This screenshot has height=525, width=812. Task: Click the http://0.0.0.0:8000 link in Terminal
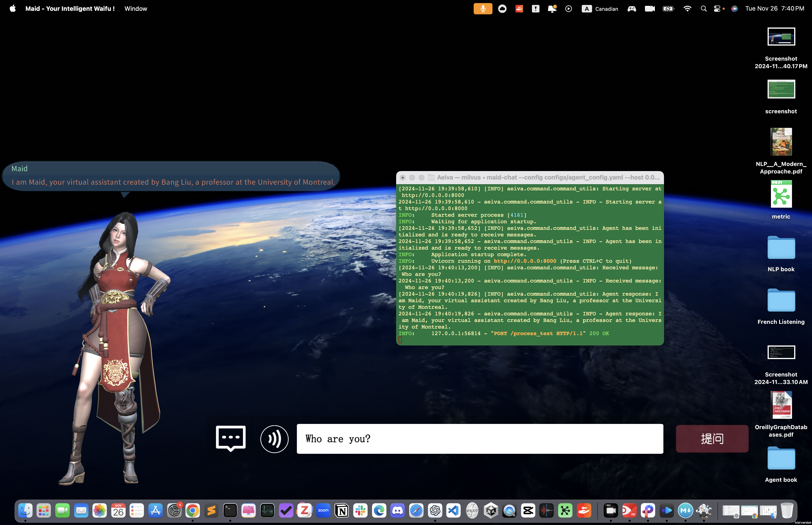click(x=525, y=261)
